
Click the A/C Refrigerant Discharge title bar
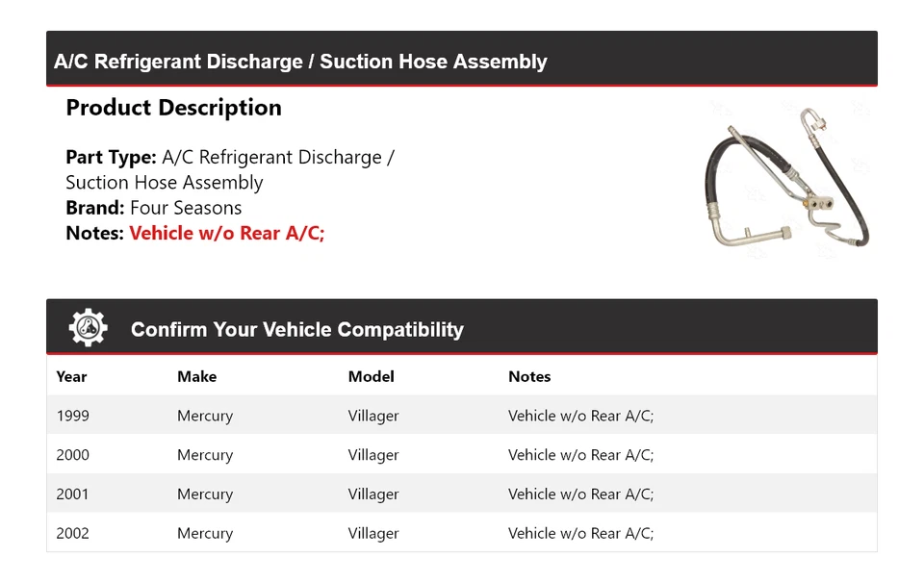pos(300,62)
